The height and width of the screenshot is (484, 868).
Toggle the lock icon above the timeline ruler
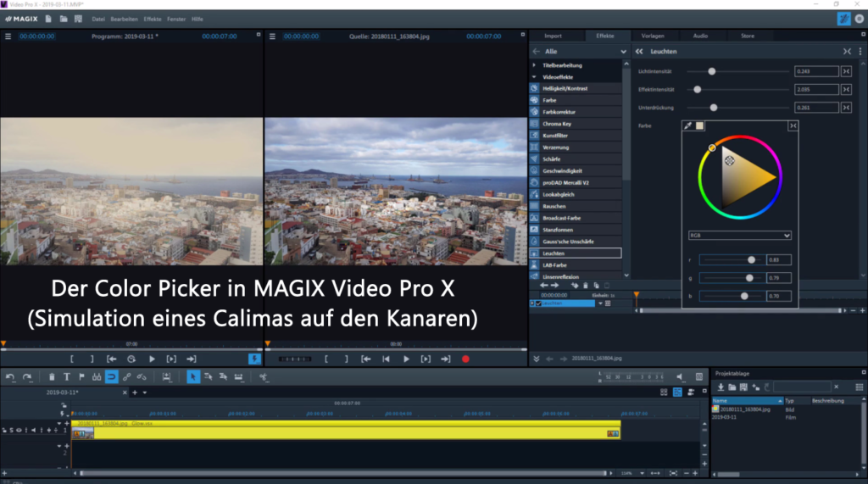point(64,405)
